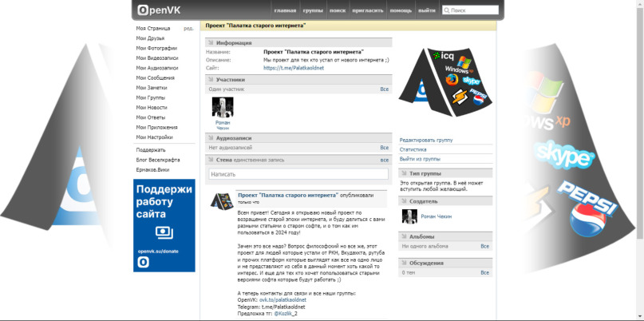Click the post author's tent avatar
The width and height of the screenshot is (644, 321).
pyautogui.click(x=222, y=200)
